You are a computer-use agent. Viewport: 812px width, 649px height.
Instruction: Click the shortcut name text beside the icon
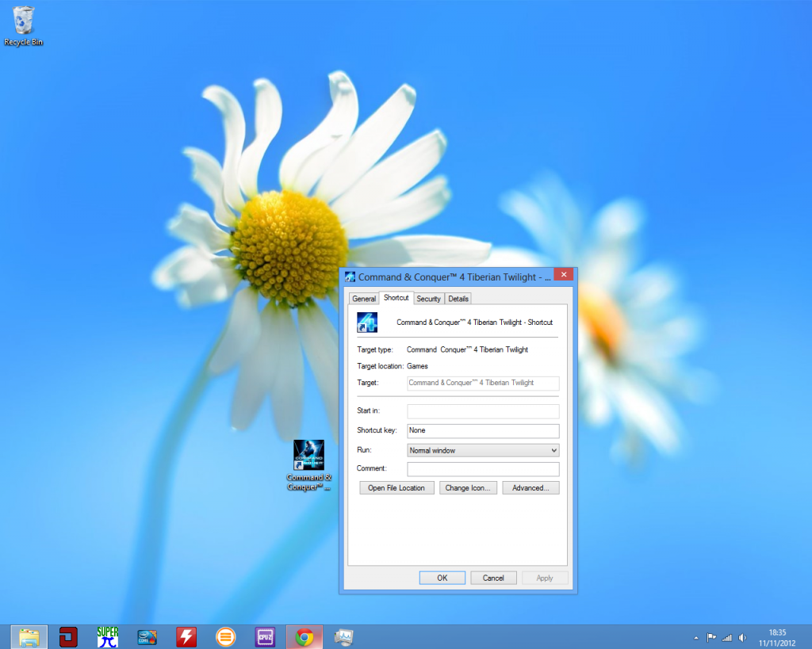474,323
